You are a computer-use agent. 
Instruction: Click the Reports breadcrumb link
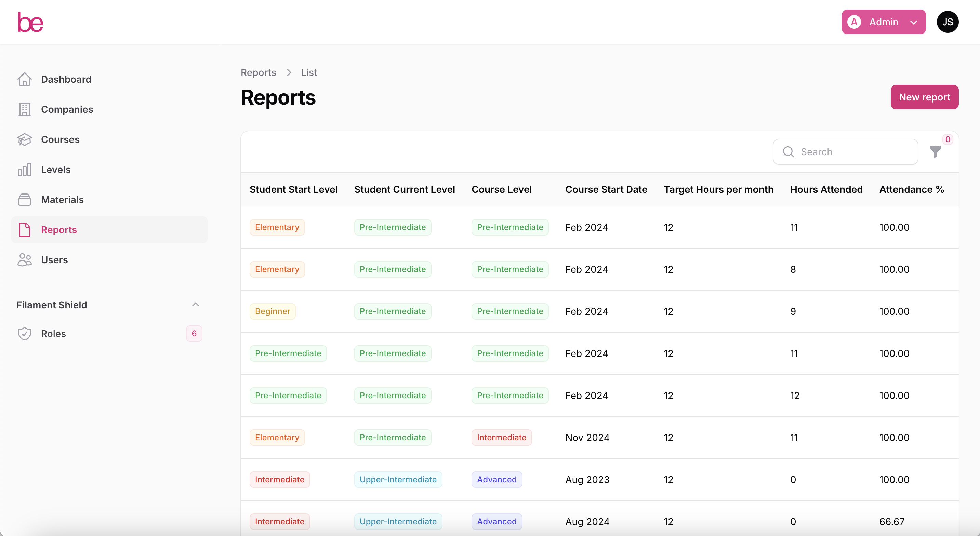point(258,72)
